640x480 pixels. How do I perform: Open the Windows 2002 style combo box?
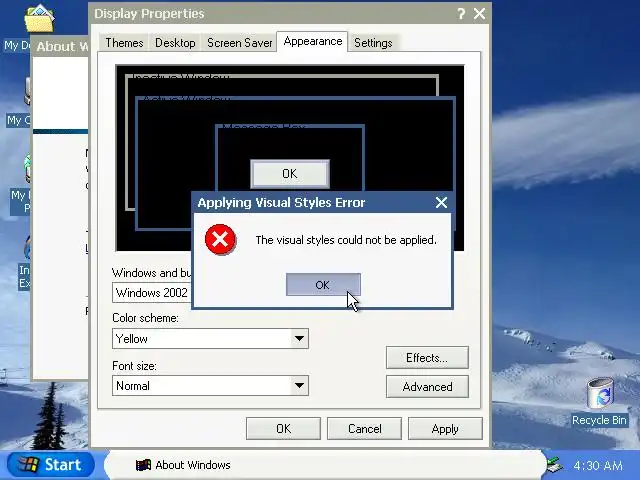(x=152, y=293)
